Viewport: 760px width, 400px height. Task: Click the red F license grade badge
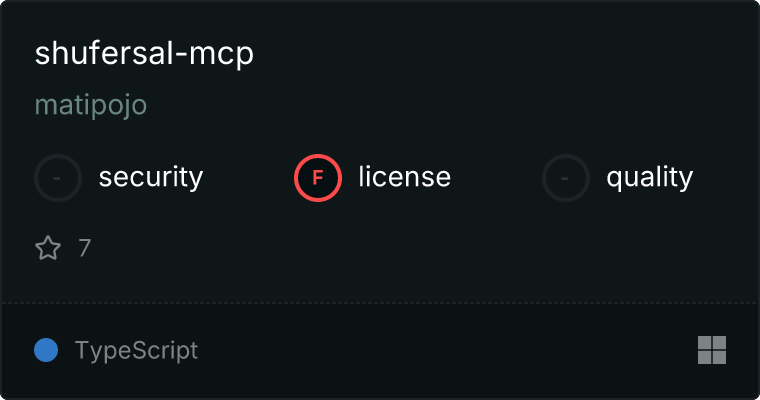318,178
